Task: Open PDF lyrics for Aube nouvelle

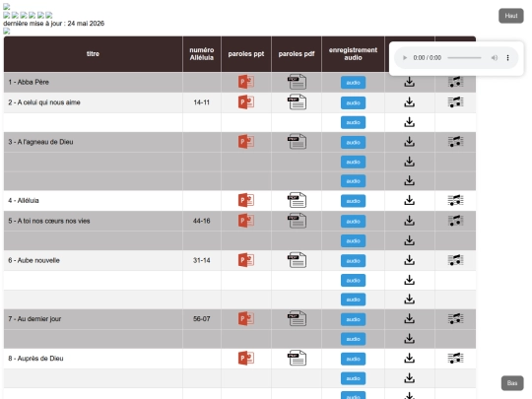Action: (x=297, y=260)
